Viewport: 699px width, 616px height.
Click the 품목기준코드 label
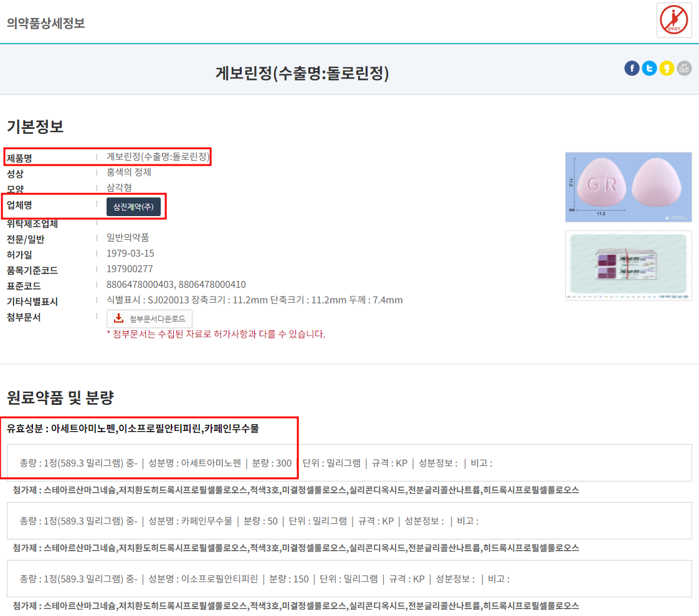click(32, 270)
